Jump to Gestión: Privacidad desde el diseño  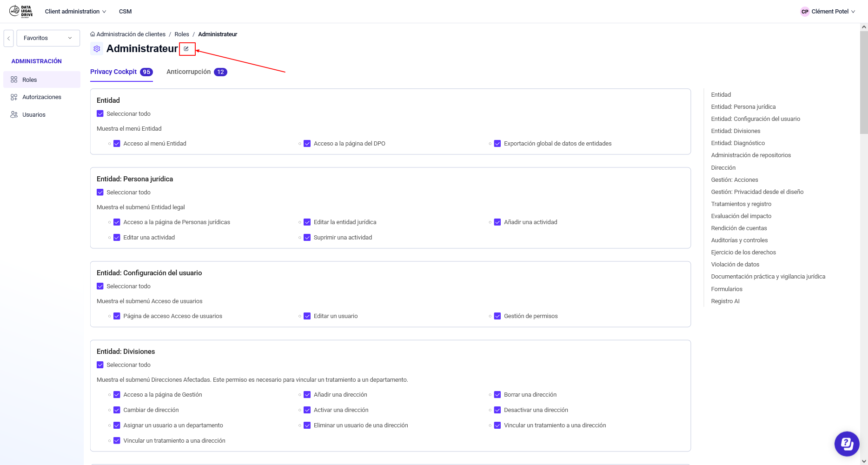757,192
